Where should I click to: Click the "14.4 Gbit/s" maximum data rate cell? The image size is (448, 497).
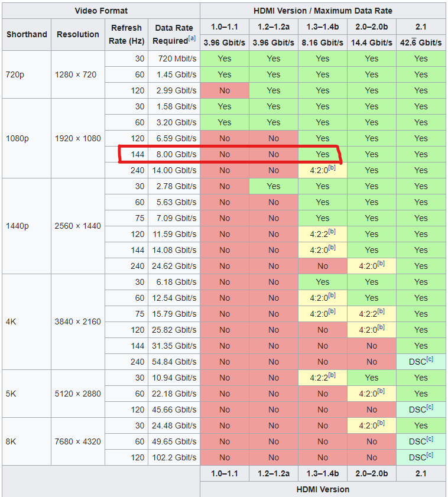[x=372, y=43]
